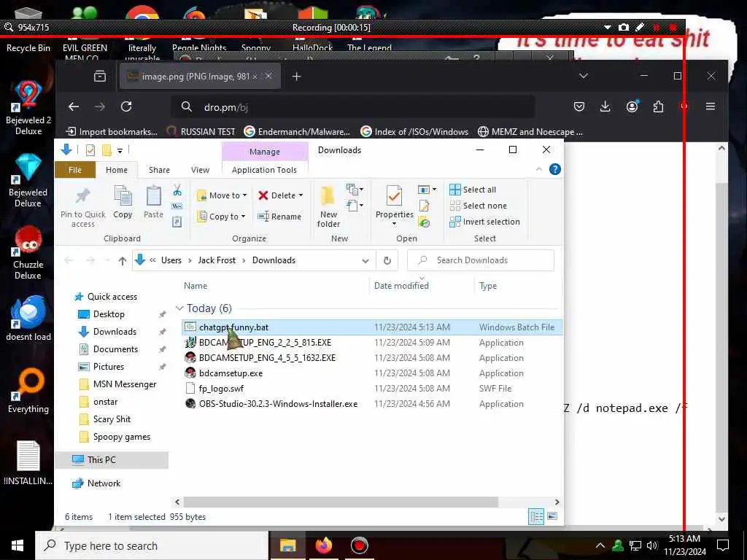Open the Index of /ISOs/Windows bookmark

[414, 131]
